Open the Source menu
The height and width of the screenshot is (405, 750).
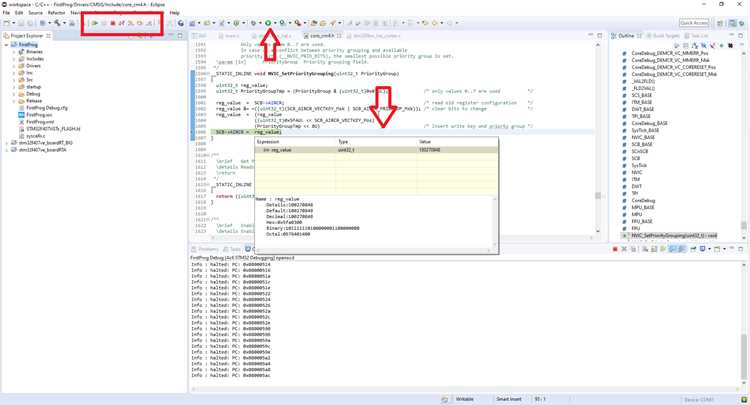[35, 13]
